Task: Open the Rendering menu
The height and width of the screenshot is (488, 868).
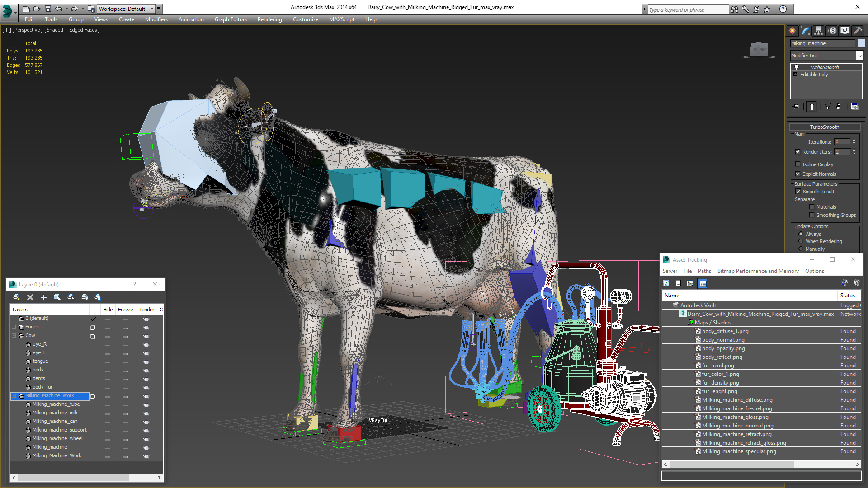Action: pyautogui.click(x=270, y=19)
